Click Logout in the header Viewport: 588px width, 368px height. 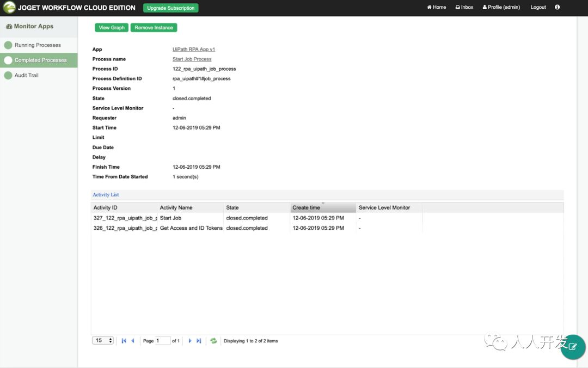[538, 7]
